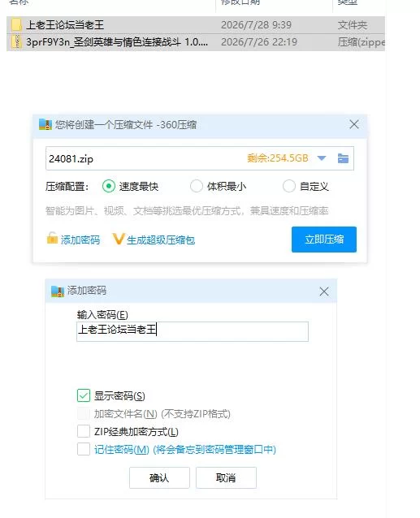Click the disabled 加密文件名(N) checkbox
Viewport: 420px width, 518px height.
pyautogui.click(x=84, y=413)
